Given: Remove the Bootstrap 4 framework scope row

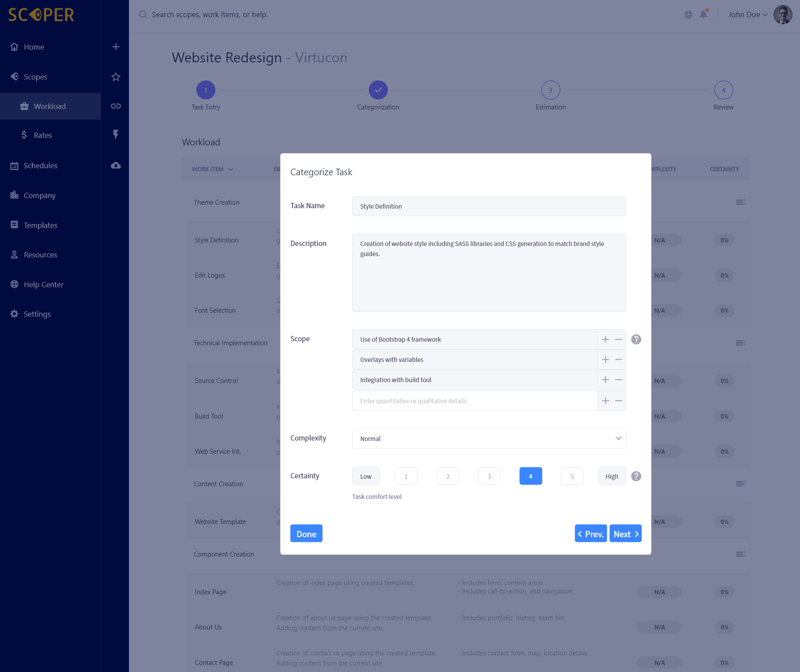Looking at the screenshot, I should 619,340.
